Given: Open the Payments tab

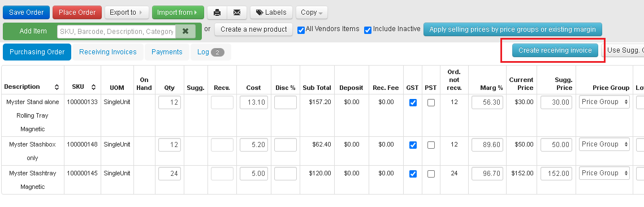Looking at the screenshot, I should pyautogui.click(x=167, y=52).
